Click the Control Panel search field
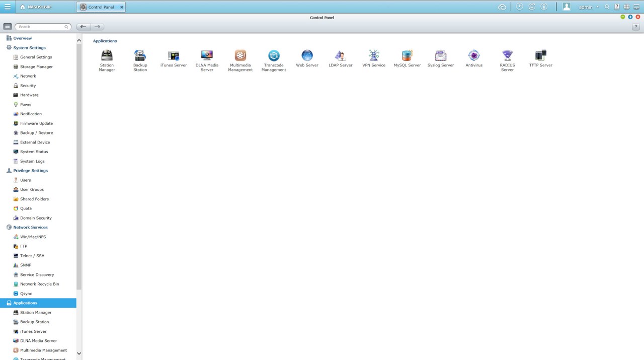Screen dimensions: 644x360 click(x=42, y=27)
